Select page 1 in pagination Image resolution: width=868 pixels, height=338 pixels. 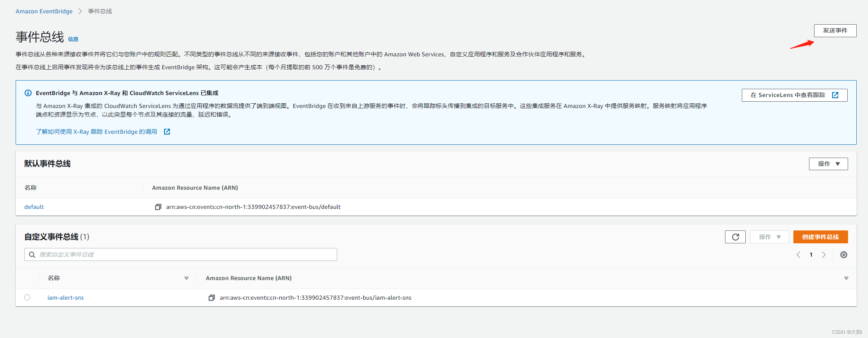(811, 255)
